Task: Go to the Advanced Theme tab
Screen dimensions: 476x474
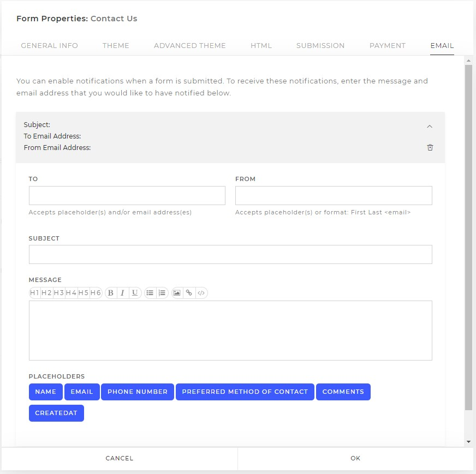Action: 190,45
